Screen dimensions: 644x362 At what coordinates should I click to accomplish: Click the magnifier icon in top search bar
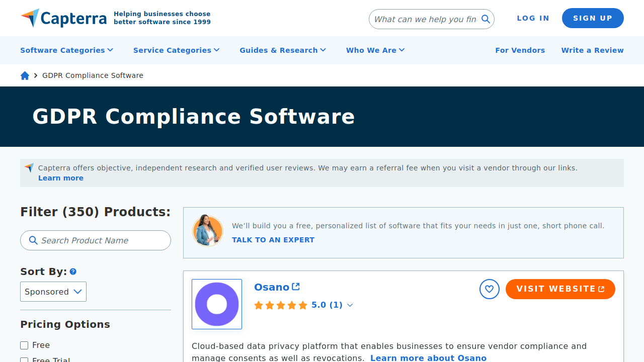coord(486,19)
